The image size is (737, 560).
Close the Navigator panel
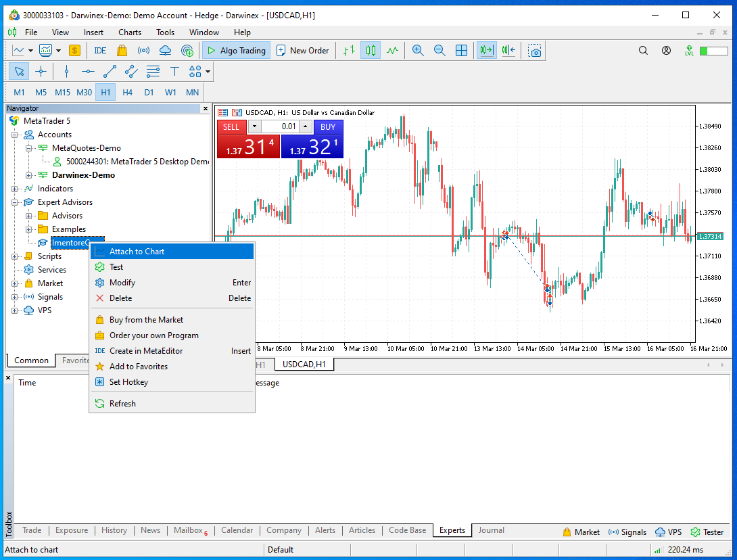[x=206, y=109]
